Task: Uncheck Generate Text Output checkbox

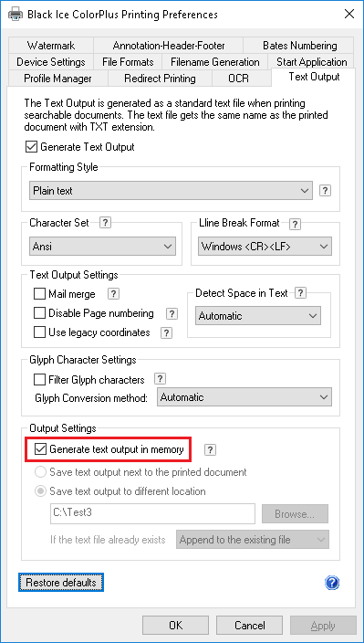Action: [31, 147]
